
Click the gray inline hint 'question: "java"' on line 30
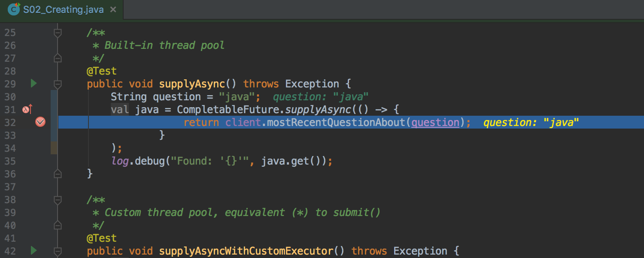pyautogui.click(x=321, y=97)
